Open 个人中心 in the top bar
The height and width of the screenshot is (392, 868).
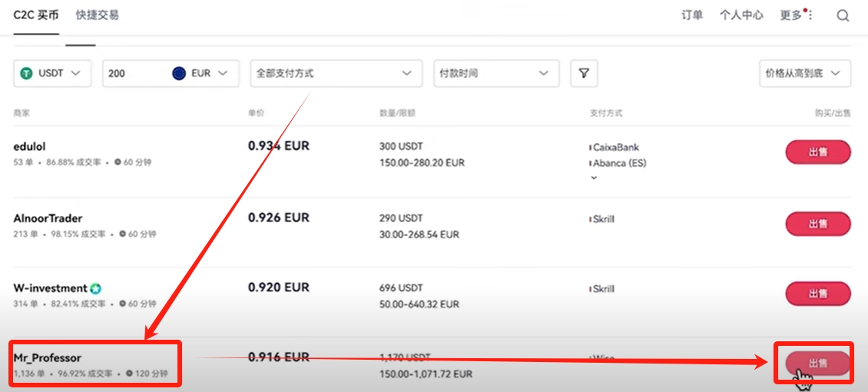click(x=741, y=15)
